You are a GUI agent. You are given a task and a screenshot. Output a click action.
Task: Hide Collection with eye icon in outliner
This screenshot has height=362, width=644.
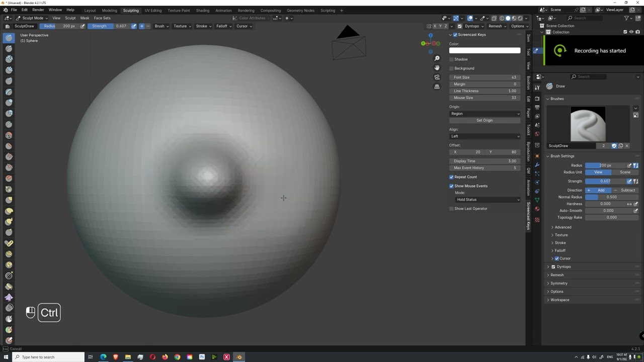click(x=631, y=32)
